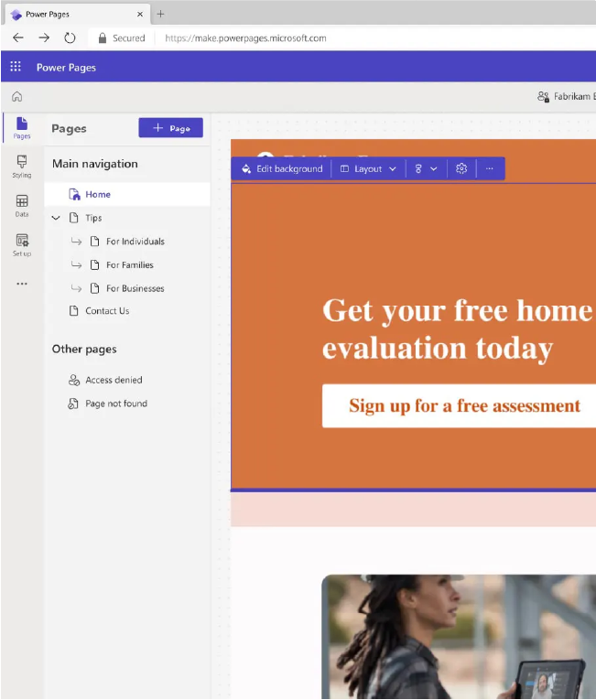Reload the browser page

[x=70, y=38]
